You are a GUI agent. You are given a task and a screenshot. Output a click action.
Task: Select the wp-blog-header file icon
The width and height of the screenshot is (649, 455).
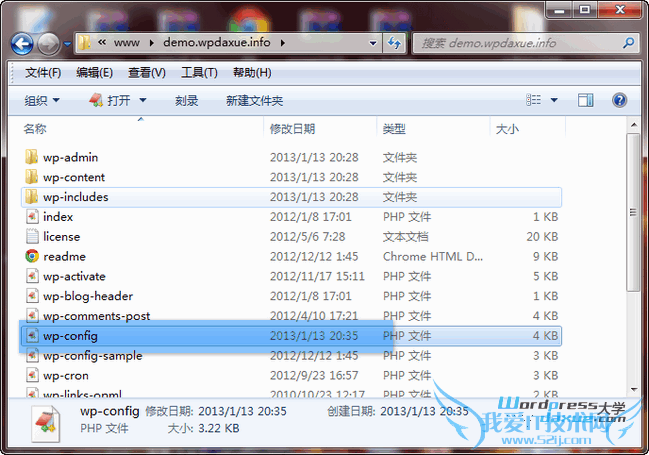pyautogui.click(x=32, y=296)
